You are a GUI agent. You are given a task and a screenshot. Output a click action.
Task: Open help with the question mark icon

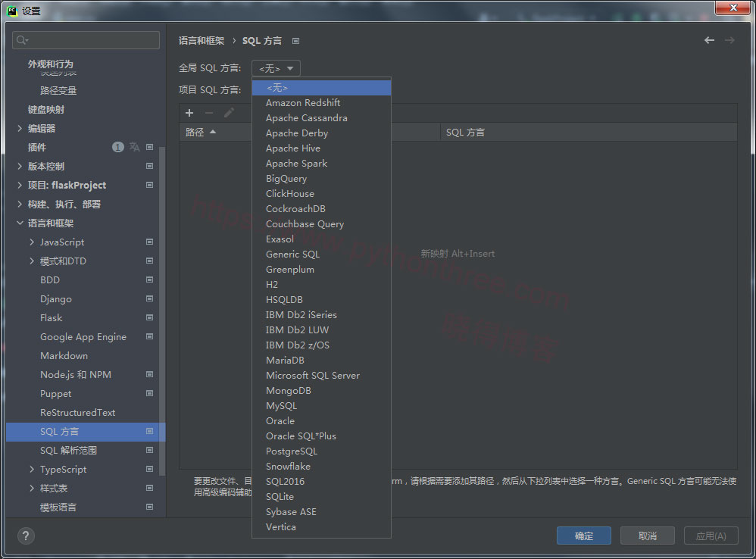(26, 536)
